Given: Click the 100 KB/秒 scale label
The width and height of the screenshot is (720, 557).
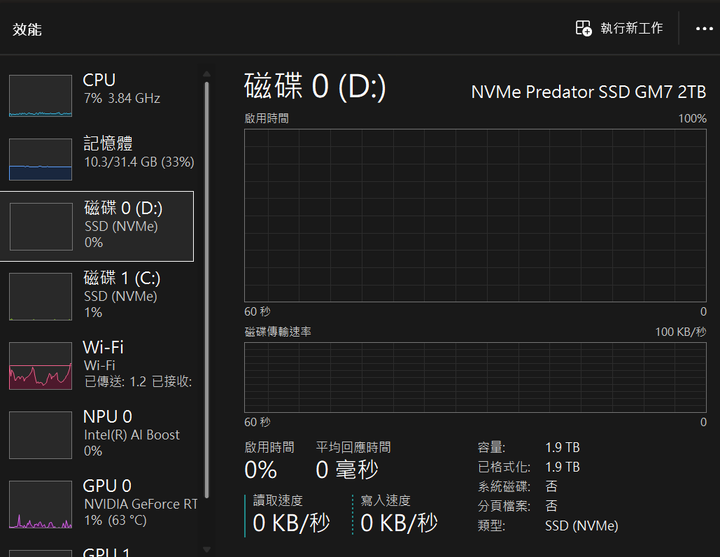Looking at the screenshot, I should coord(681,332).
